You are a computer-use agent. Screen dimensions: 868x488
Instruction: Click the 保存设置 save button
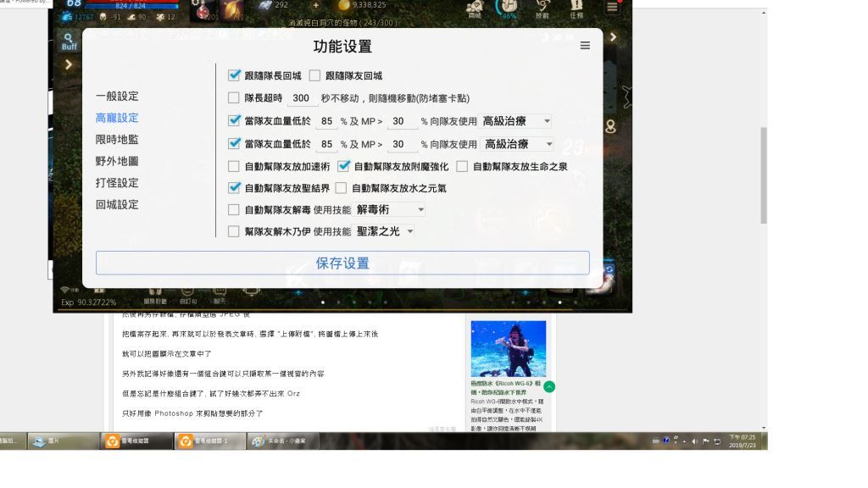pos(342,263)
